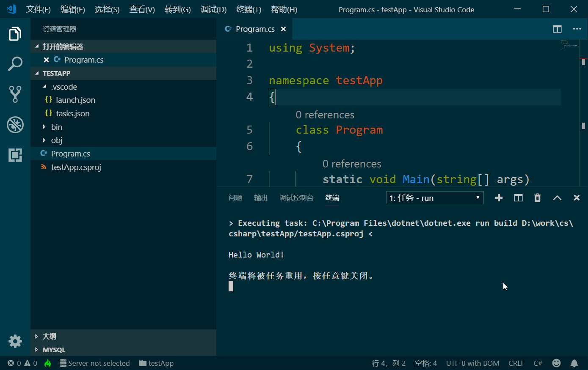Screen dimensions: 588x370
Task: Open the Source Control view
Action: (x=15, y=94)
